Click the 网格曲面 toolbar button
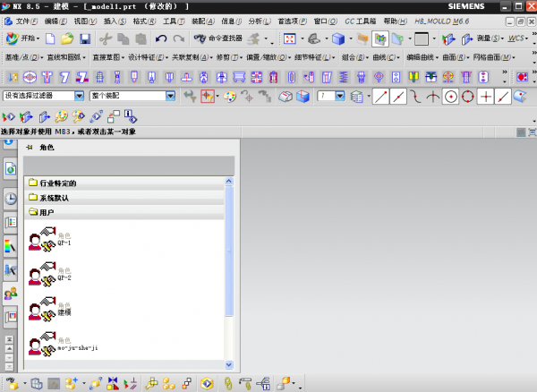 click(494, 57)
